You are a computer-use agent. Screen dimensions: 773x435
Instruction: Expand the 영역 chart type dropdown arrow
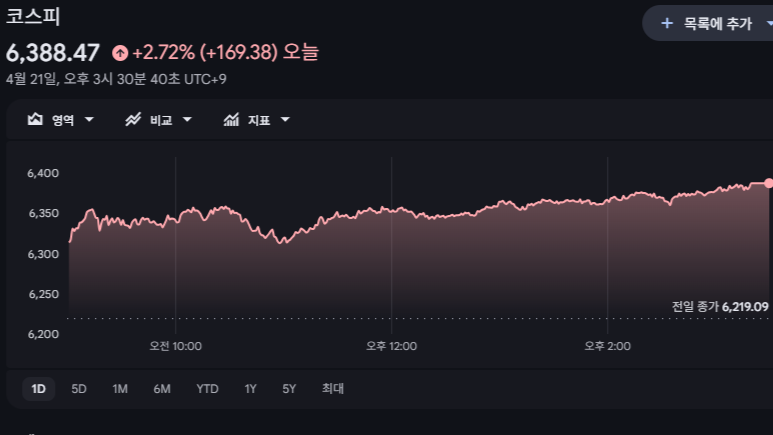(90, 120)
